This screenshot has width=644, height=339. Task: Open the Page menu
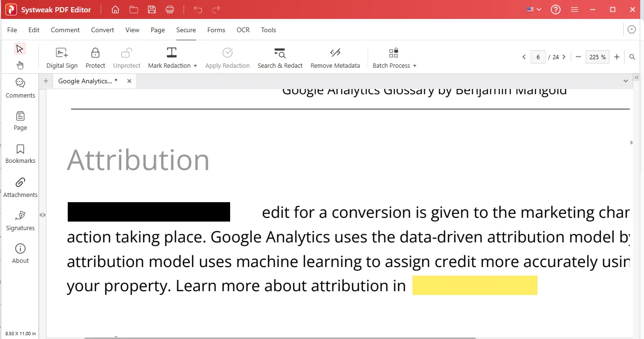pyautogui.click(x=158, y=30)
